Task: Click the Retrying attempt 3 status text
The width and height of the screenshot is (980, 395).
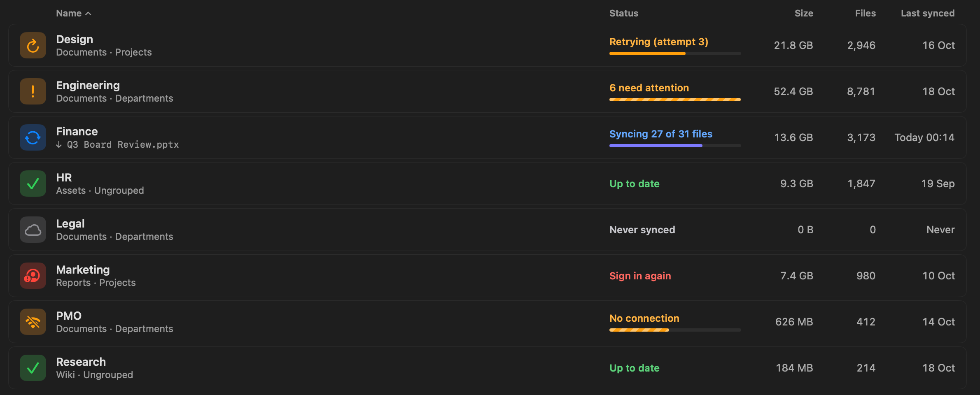Action: coord(659,42)
